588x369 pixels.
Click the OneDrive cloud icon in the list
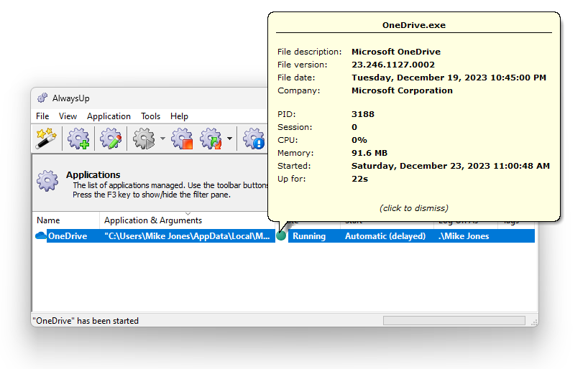[40, 236]
